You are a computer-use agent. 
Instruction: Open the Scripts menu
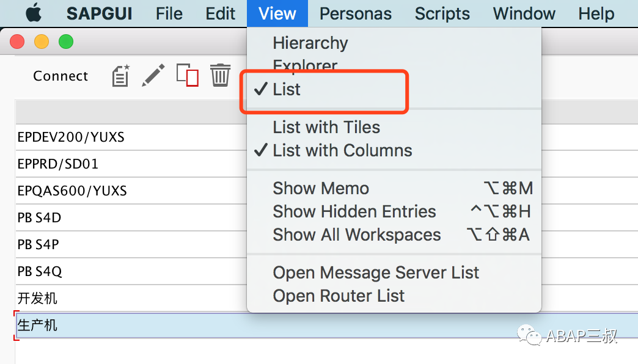click(442, 13)
